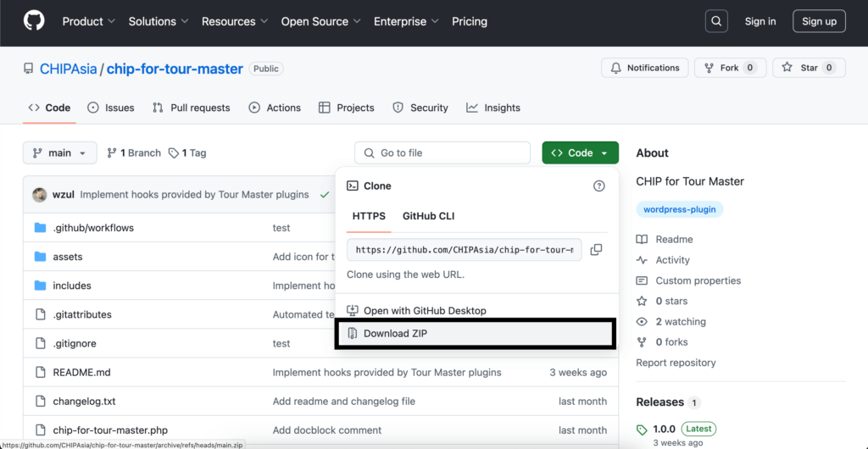Focus the Go to file search box
Viewport: 868px width, 449px height.
click(442, 153)
